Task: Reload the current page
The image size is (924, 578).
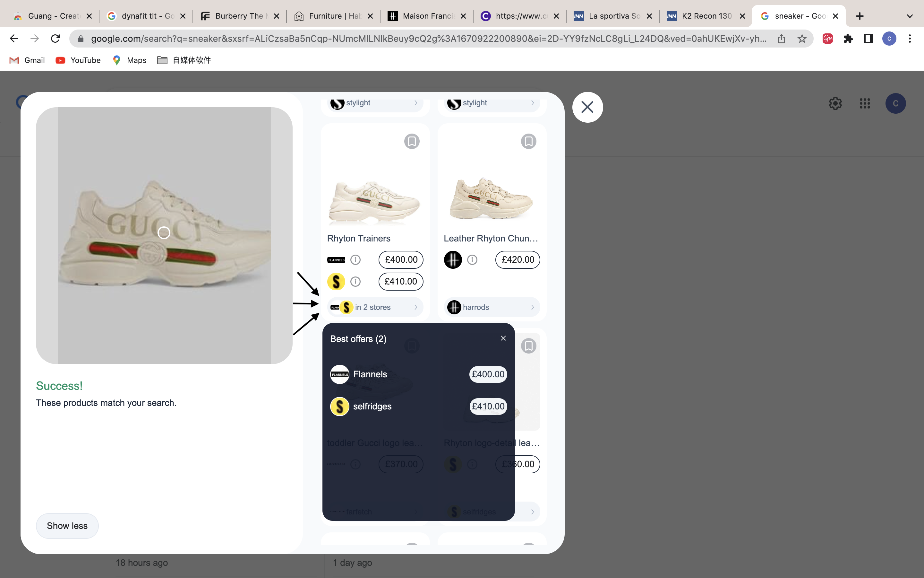Action: click(x=56, y=39)
